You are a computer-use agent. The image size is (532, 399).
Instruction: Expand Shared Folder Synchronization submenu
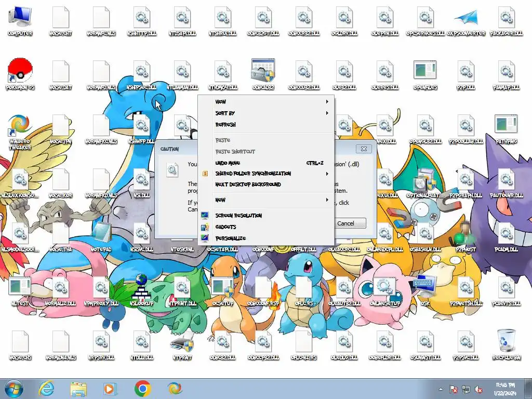coord(266,174)
